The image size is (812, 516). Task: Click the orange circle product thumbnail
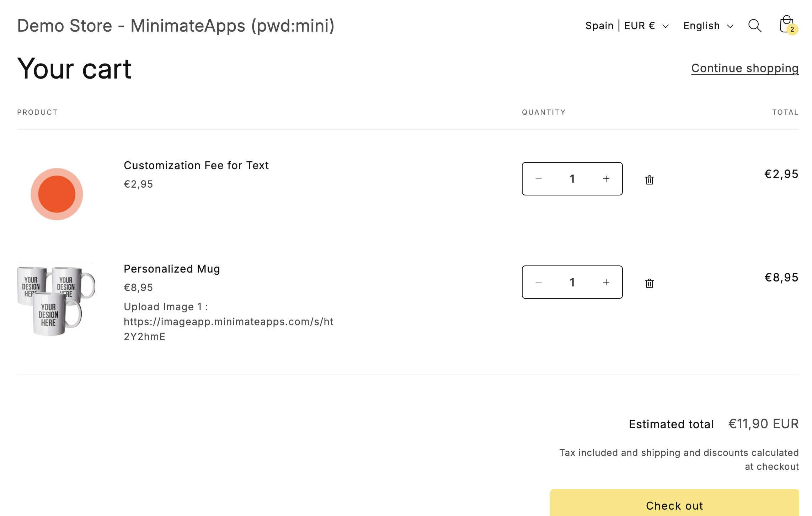click(x=57, y=194)
